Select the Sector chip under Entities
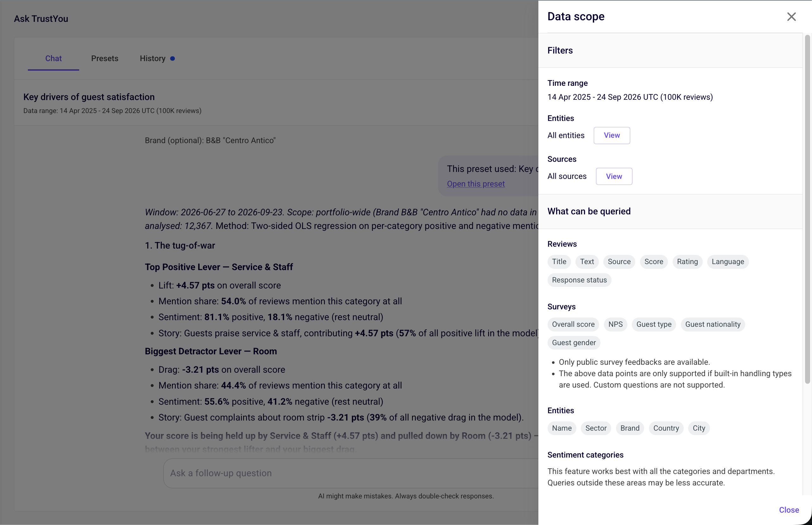Screen dimensions: 812x525 [x=596, y=428]
